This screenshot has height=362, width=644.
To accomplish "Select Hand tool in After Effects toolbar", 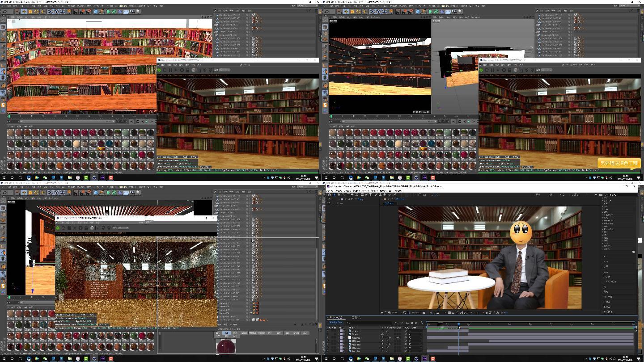I will tap(339, 194).
